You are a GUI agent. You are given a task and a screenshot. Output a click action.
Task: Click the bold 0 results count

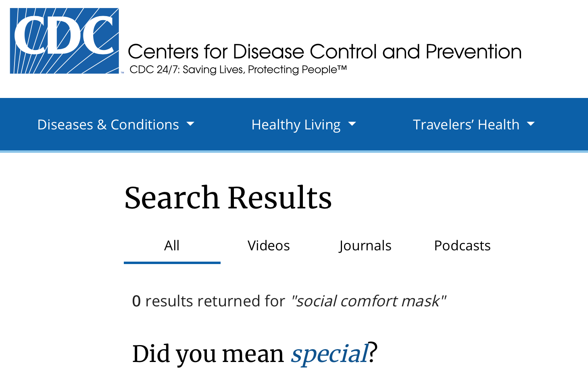click(x=136, y=301)
